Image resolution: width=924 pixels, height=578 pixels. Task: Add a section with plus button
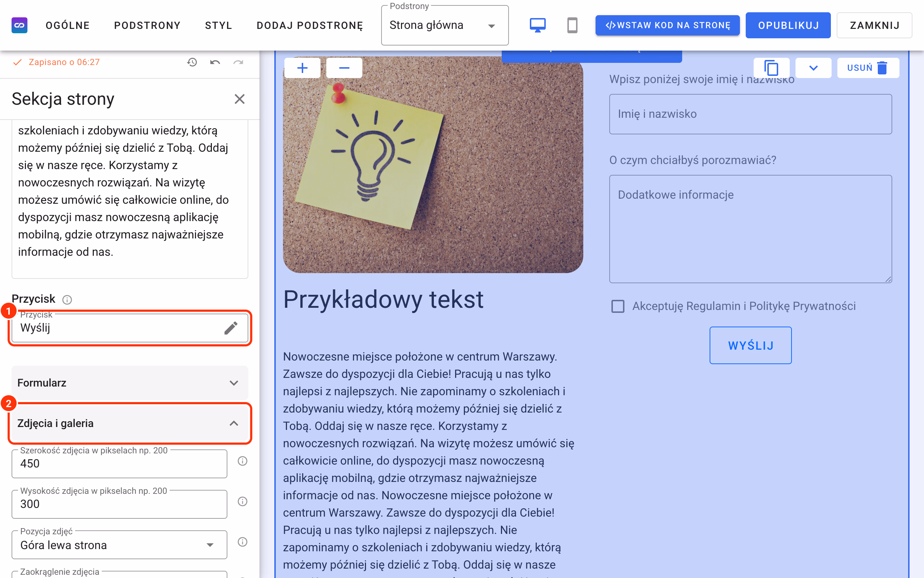302,68
